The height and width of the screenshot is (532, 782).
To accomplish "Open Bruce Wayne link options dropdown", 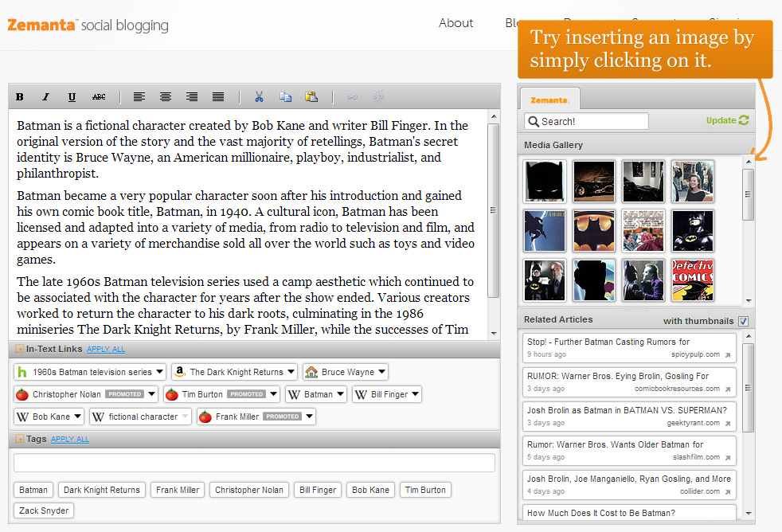I will click(381, 371).
